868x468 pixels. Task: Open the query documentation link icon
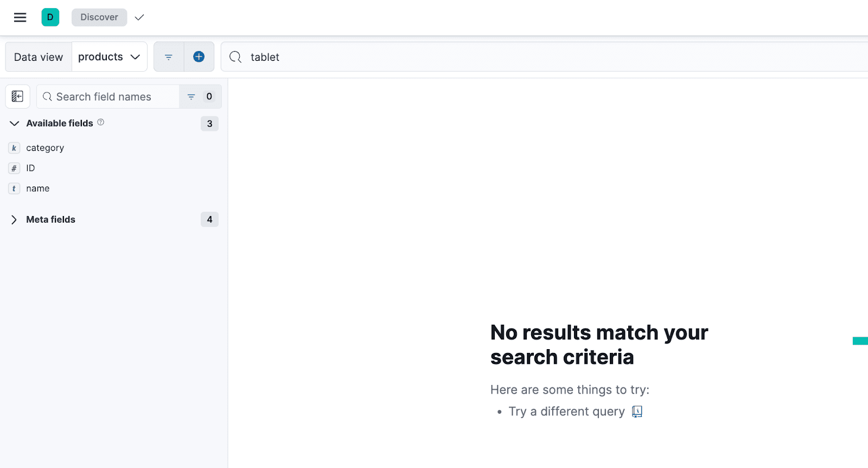pyautogui.click(x=637, y=412)
